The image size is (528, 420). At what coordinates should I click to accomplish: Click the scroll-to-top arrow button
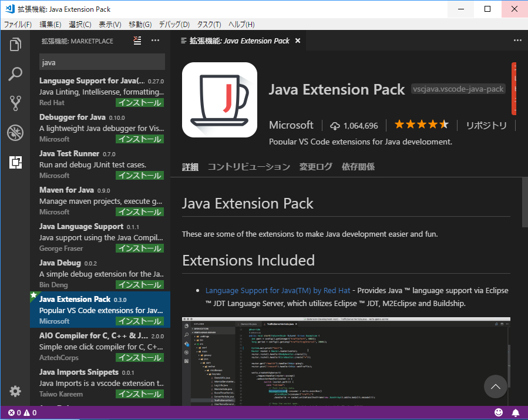coord(495,387)
